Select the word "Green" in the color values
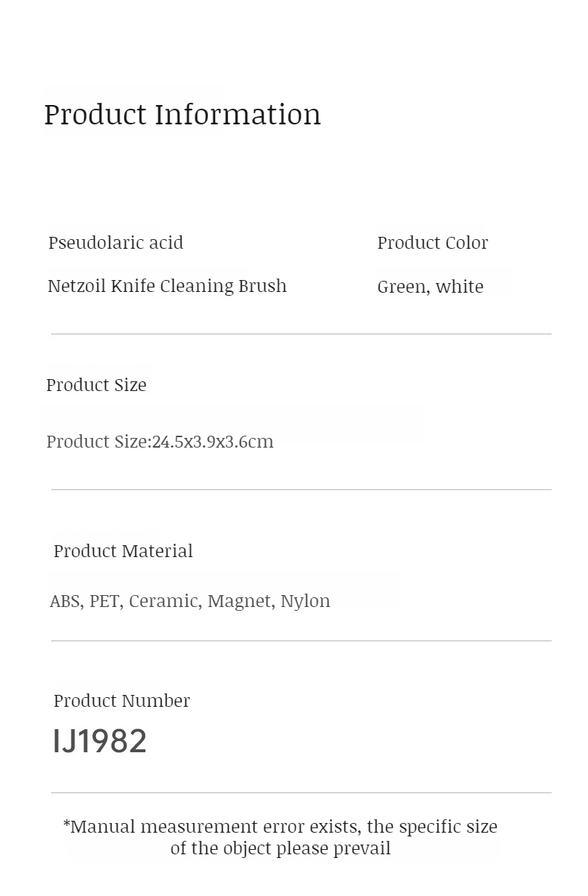Image resolution: width=588 pixels, height=896 pixels. point(402,287)
